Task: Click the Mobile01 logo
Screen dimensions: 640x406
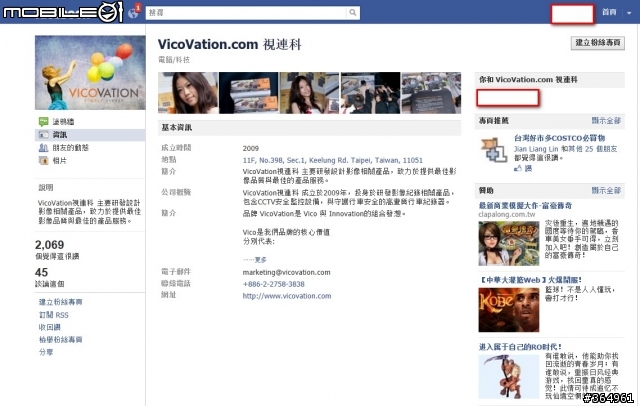Action: 63,12
